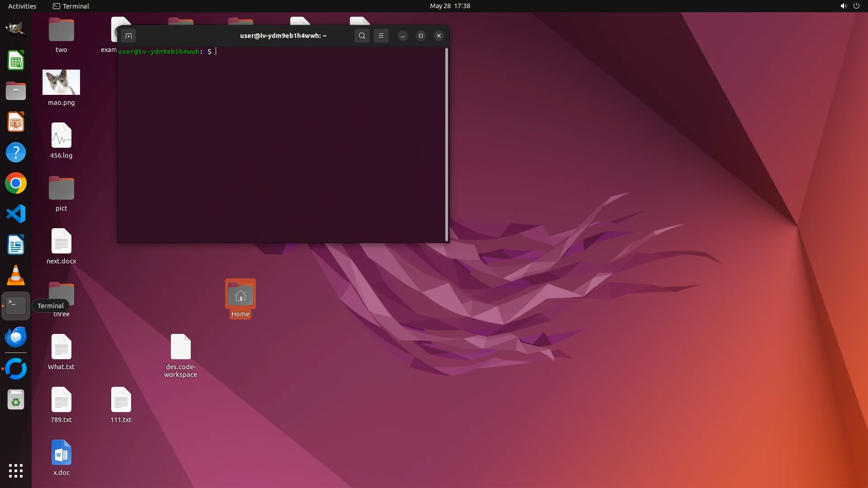This screenshot has height=488, width=868.
Task: Open LibreOffice Calc from the dock
Action: [16, 61]
